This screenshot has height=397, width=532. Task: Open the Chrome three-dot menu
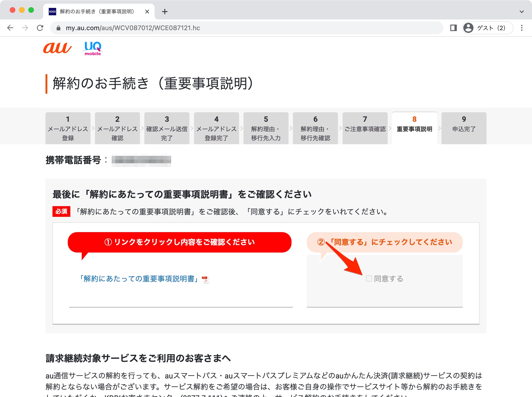[x=522, y=28]
